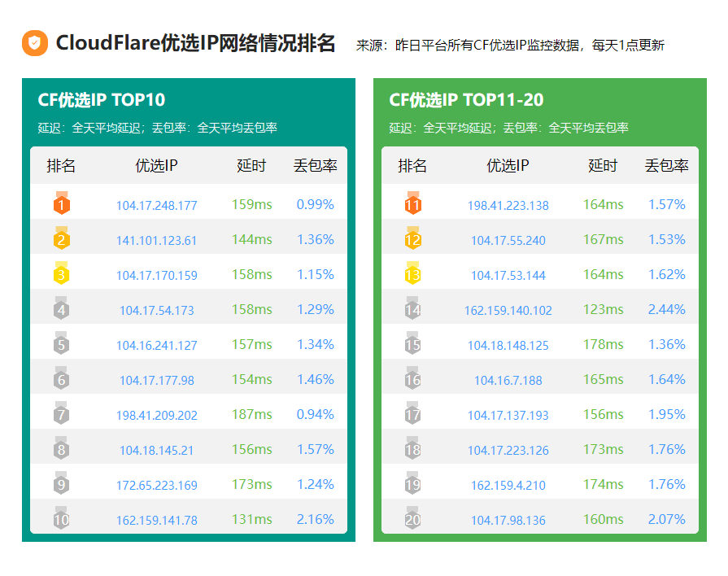728x576 pixels.
Task: Click IP link 104.16.7.188
Action: [508, 380]
